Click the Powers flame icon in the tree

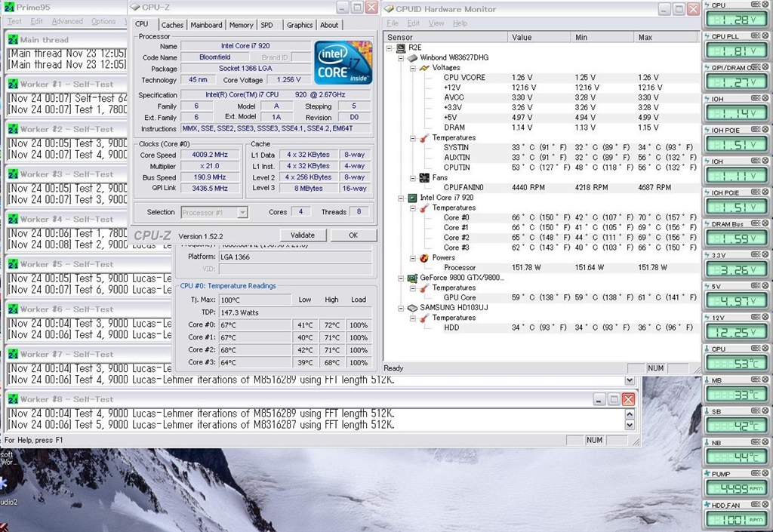(x=423, y=257)
